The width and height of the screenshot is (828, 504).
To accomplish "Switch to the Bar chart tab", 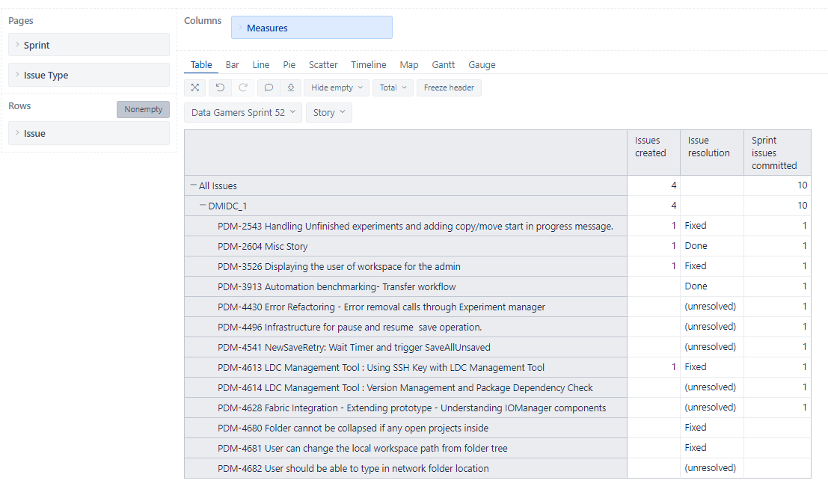I will 233,64.
